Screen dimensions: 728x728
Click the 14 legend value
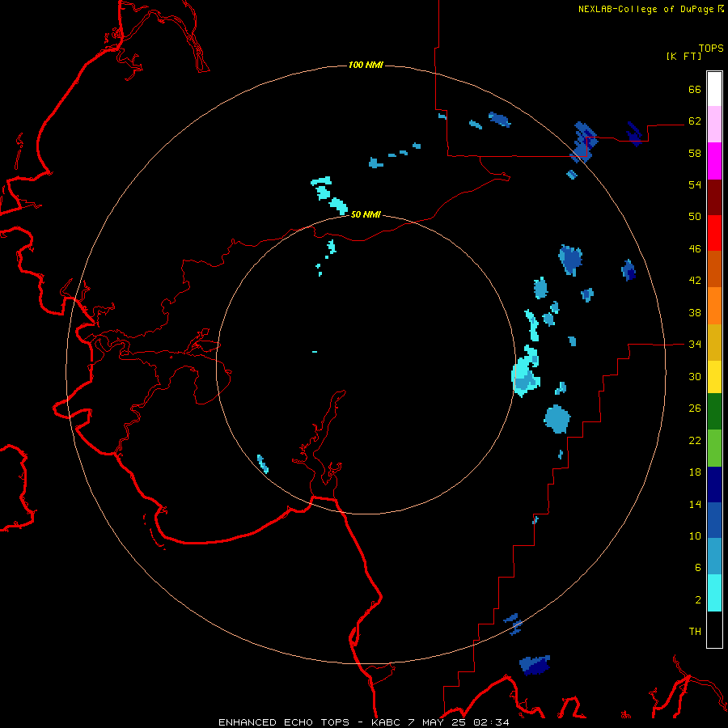pyautogui.click(x=695, y=504)
